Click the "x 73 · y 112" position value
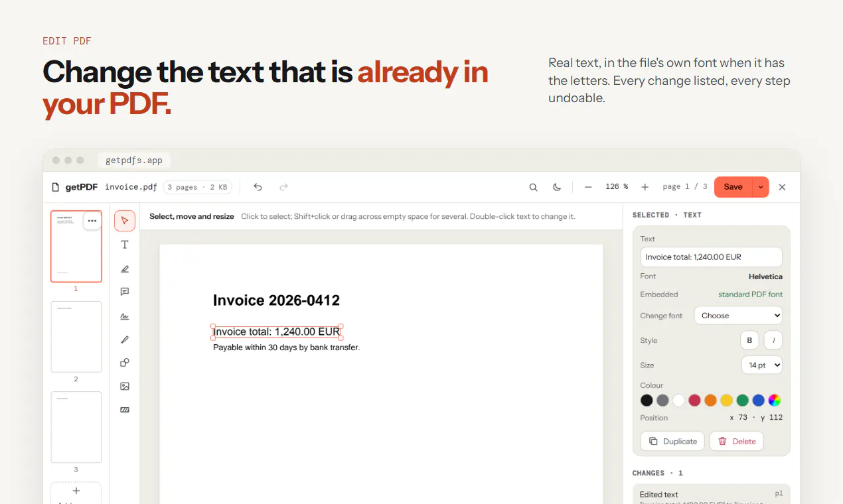Screen dimensions: 843x504 [x=756, y=418]
